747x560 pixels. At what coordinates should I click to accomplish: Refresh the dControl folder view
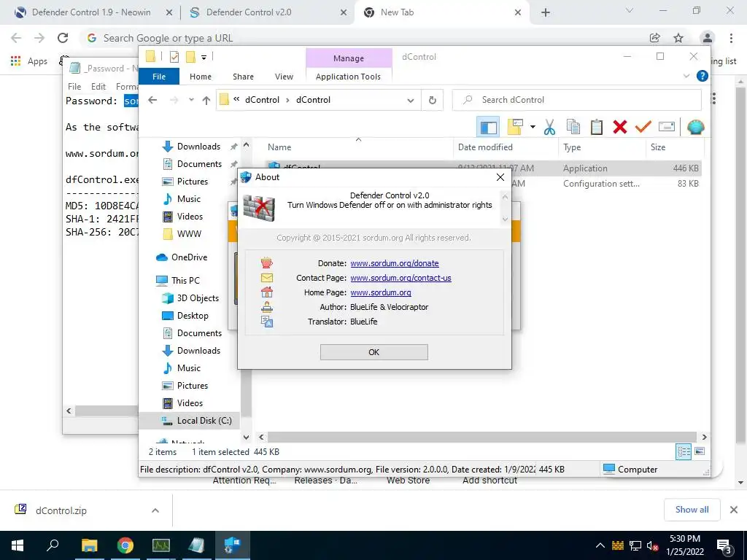[432, 100]
